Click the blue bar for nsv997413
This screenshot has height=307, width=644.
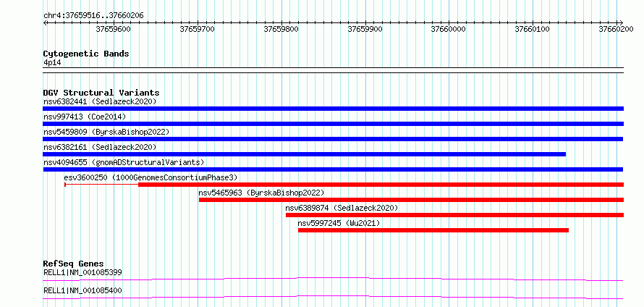pos(333,124)
